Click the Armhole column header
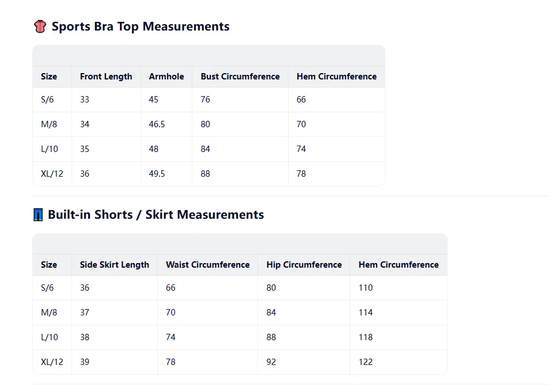The image size is (553, 392). 166,77
